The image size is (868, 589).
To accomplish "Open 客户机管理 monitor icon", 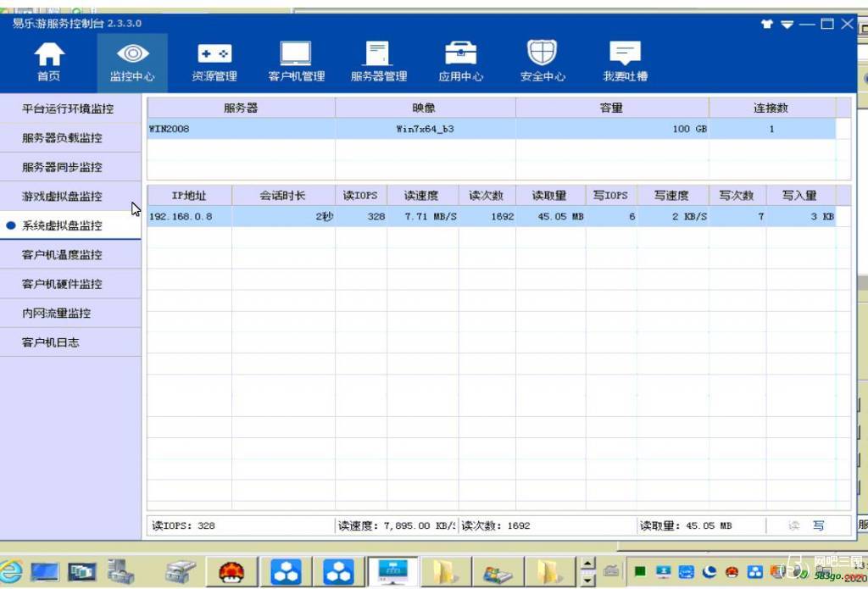I will click(296, 63).
